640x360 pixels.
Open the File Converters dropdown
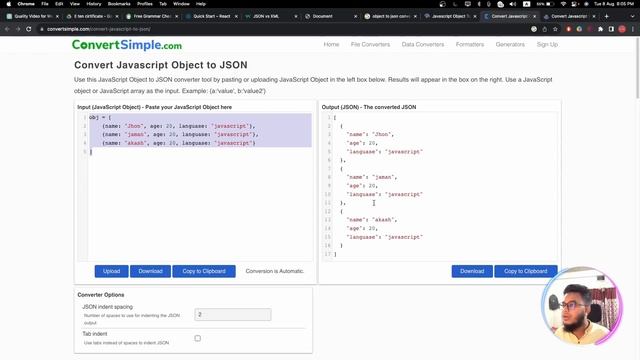(x=370, y=44)
